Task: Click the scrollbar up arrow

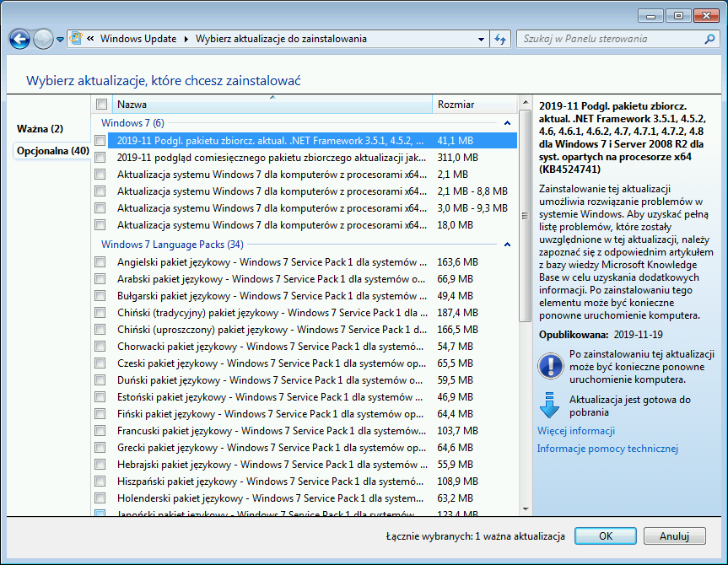Action: (x=525, y=102)
